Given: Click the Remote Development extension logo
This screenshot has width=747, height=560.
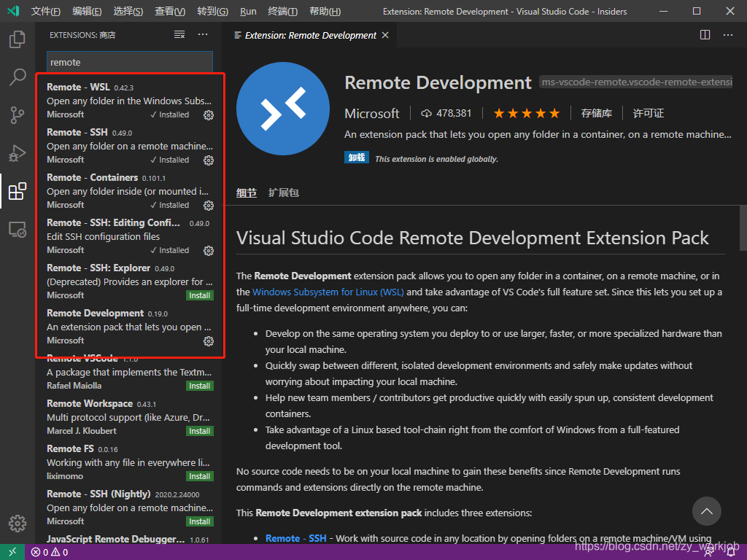Looking at the screenshot, I should coord(283,109).
